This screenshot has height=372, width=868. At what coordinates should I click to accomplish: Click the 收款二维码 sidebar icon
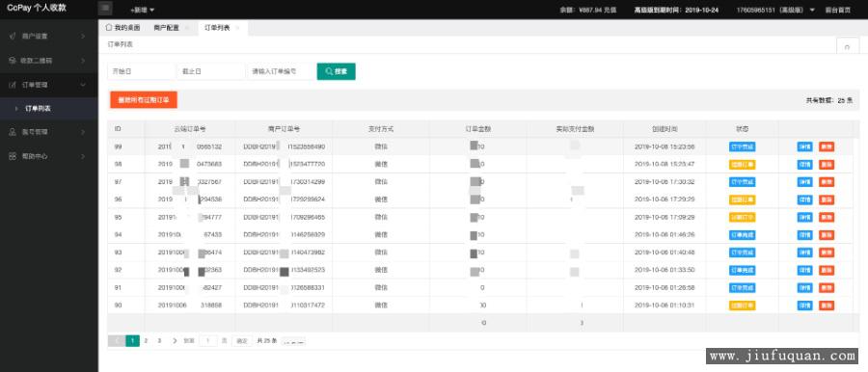coord(13,61)
